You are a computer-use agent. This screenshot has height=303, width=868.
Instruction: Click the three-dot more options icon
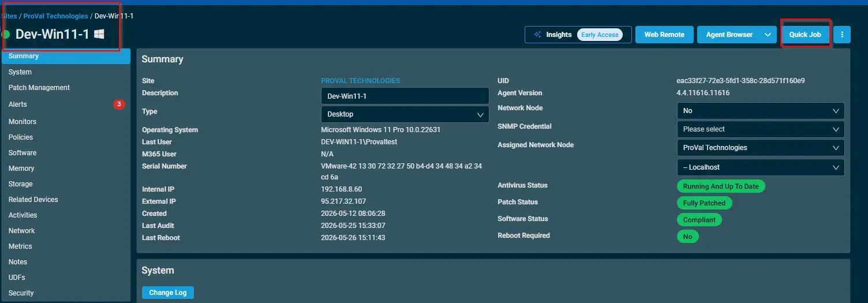coord(842,35)
